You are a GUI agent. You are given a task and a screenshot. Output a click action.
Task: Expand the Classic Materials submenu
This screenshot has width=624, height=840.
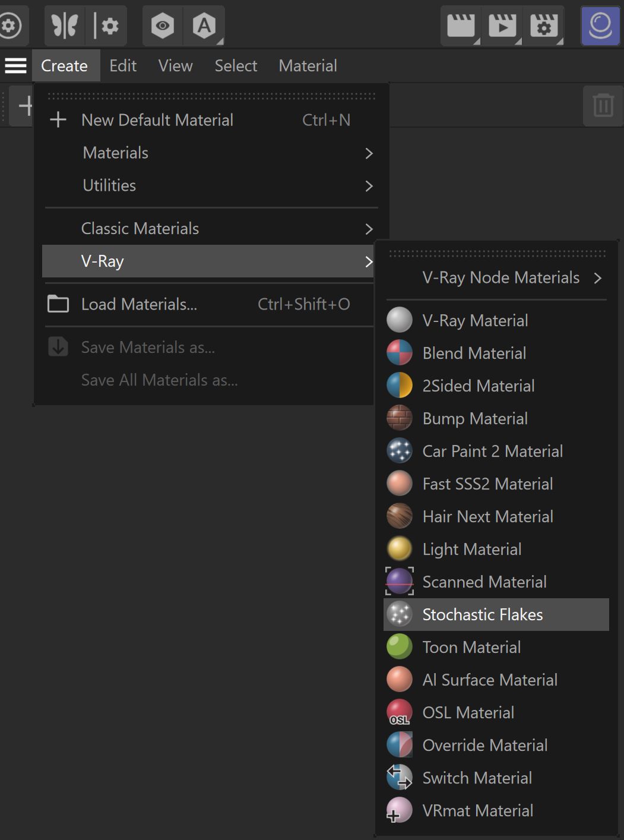211,229
